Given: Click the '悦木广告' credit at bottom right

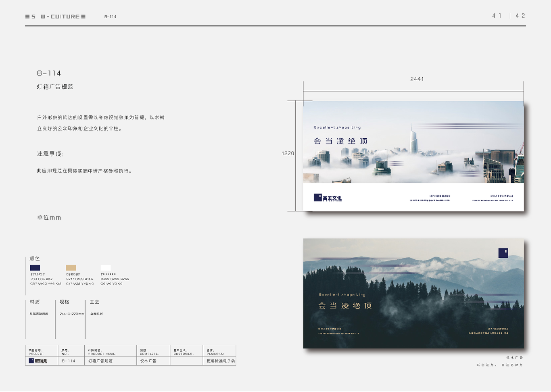Looking at the screenshot, I should click(x=515, y=358).
